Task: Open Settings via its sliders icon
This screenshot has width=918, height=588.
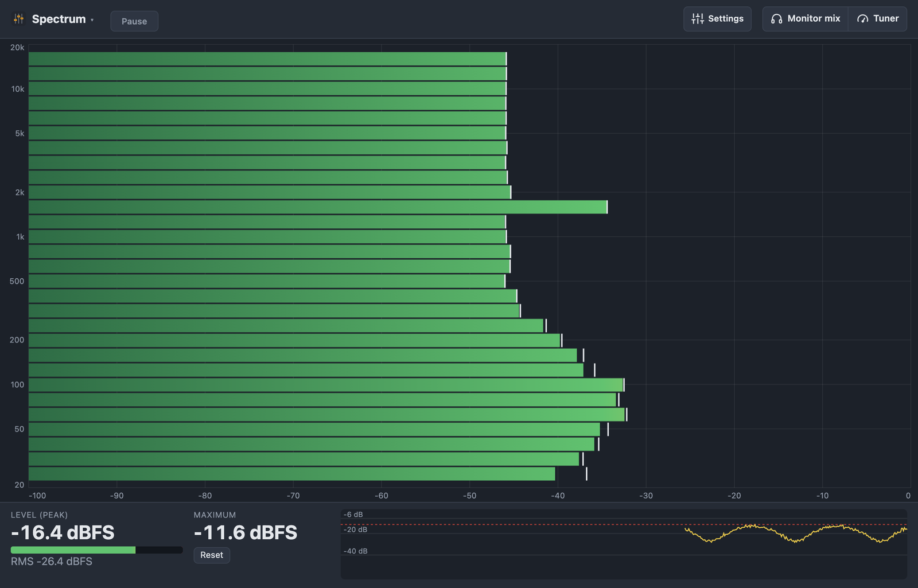Action: click(698, 19)
